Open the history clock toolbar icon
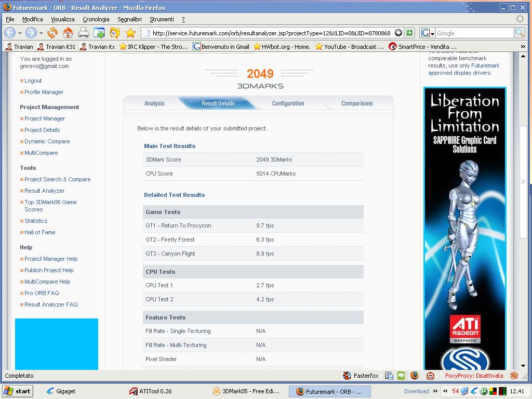Viewport: 532px width, 399px height. 115,33
